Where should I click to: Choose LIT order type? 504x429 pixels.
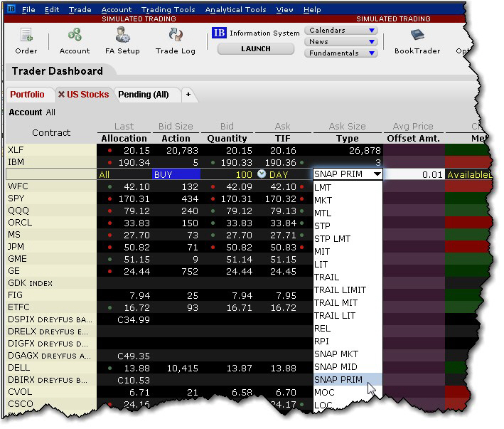click(x=348, y=264)
